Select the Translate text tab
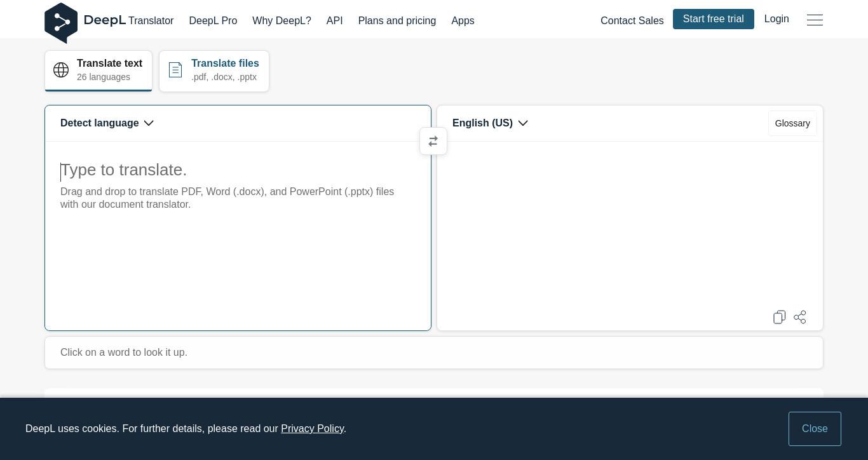This screenshot has height=460, width=868. [x=98, y=71]
